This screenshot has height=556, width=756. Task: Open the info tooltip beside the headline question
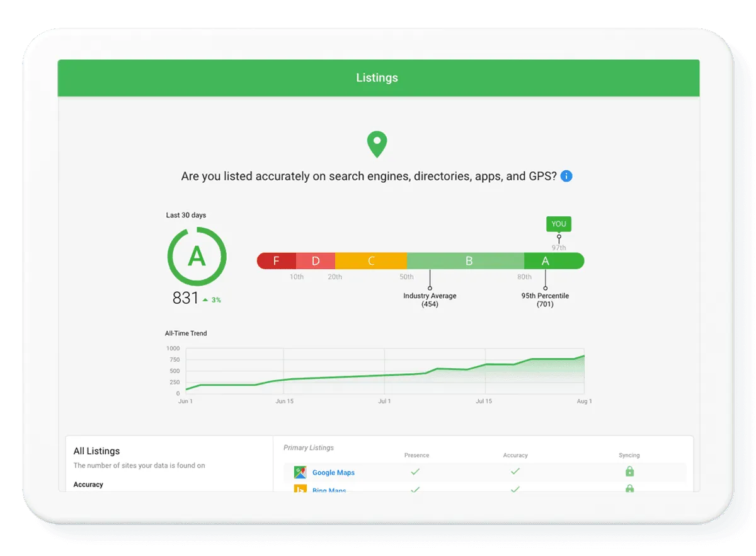[566, 176]
